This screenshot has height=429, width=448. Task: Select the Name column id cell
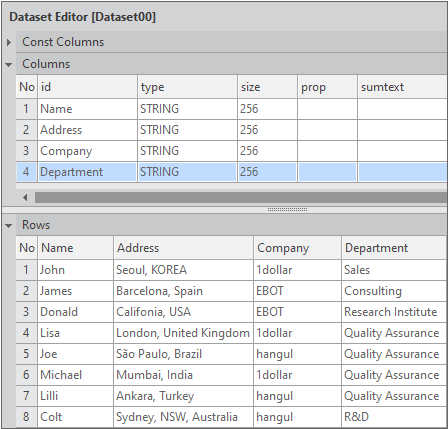pyautogui.click(x=88, y=109)
